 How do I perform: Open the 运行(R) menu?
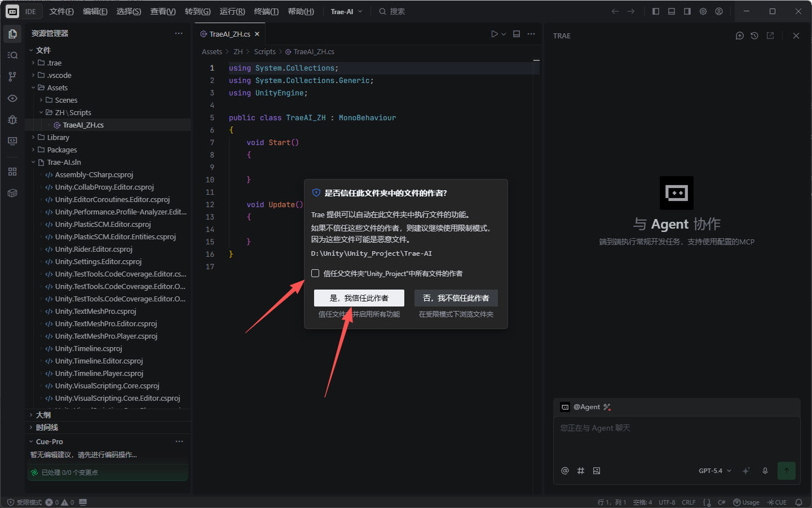pos(232,11)
